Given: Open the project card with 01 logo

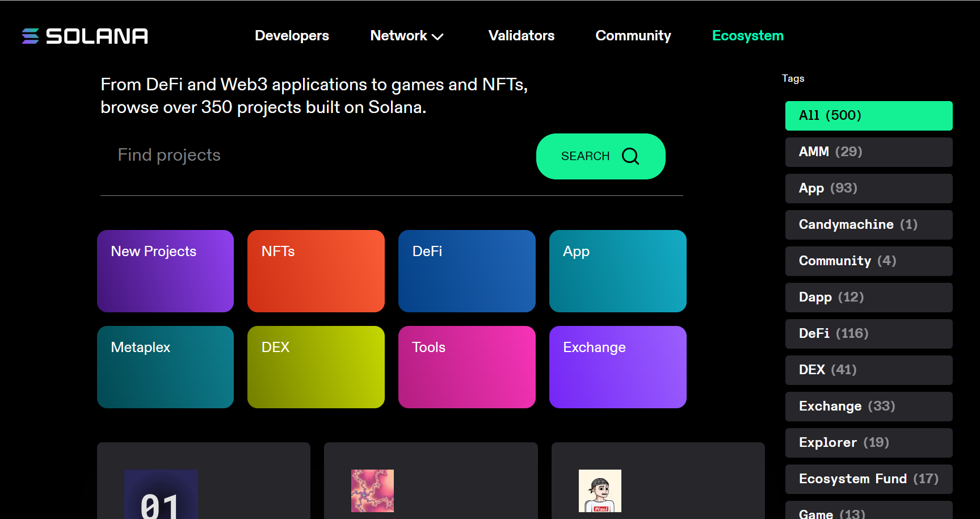Looking at the screenshot, I should [204, 481].
